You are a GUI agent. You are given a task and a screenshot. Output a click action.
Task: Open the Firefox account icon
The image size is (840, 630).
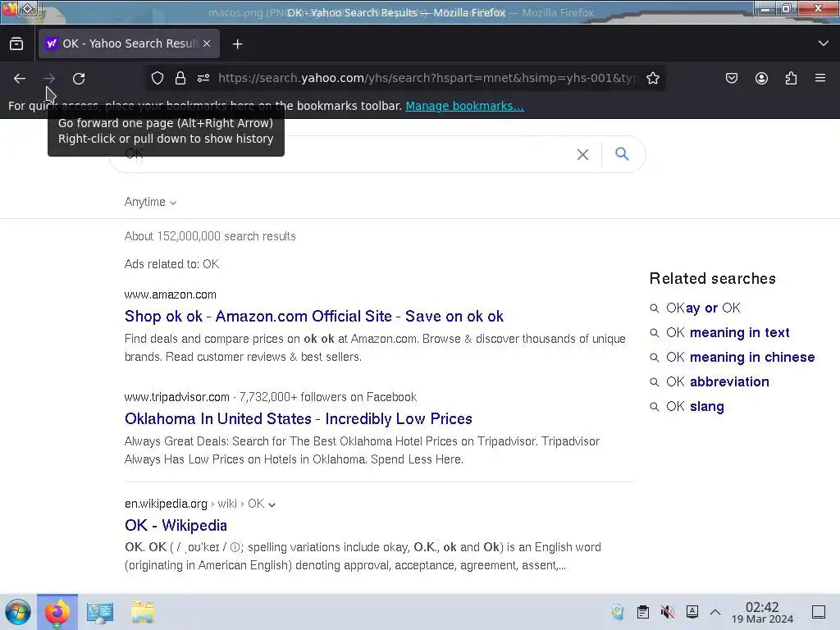point(761,78)
